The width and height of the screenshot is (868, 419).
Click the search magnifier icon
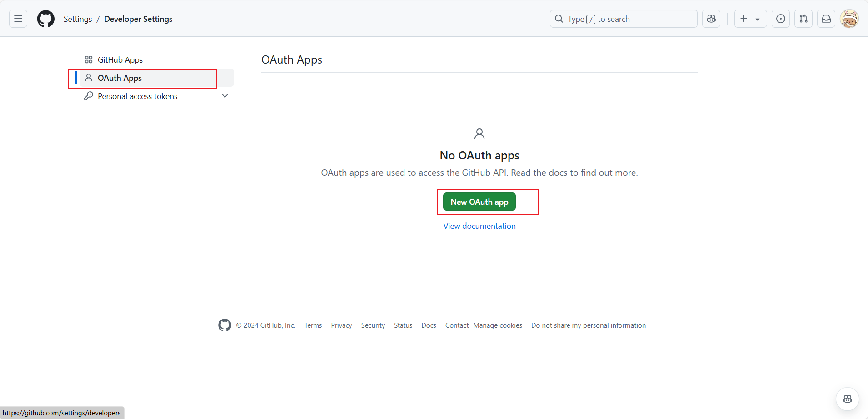559,19
